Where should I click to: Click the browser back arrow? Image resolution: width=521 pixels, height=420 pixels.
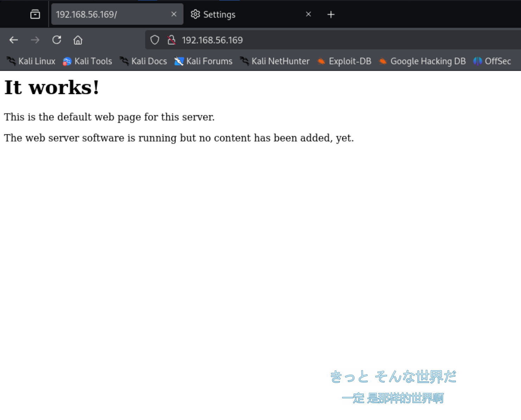click(x=14, y=40)
